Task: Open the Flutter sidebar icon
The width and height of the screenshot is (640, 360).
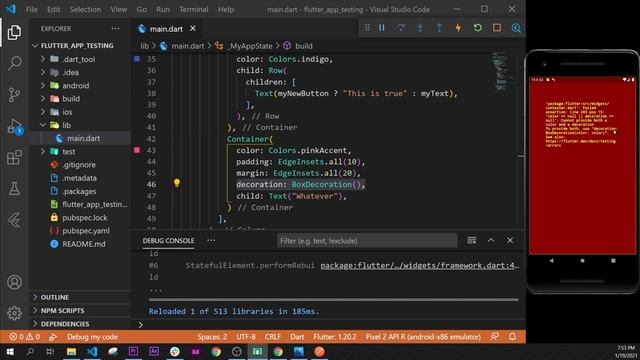Action: click(x=14, y=220)
